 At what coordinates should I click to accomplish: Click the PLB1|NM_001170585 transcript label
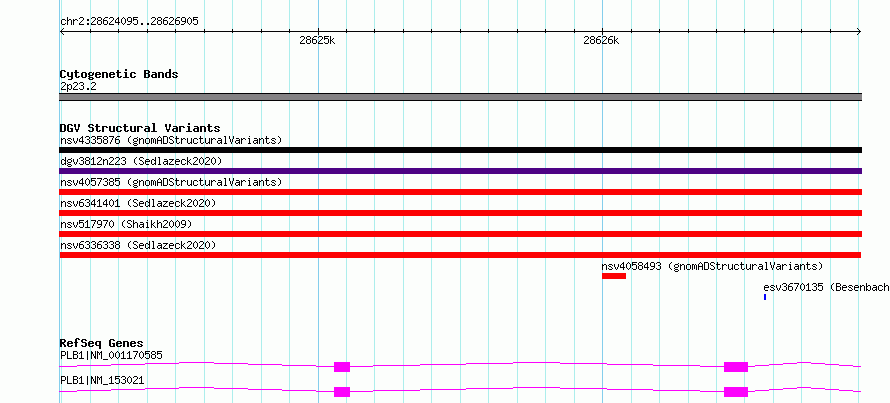click(x=111, y=356)
